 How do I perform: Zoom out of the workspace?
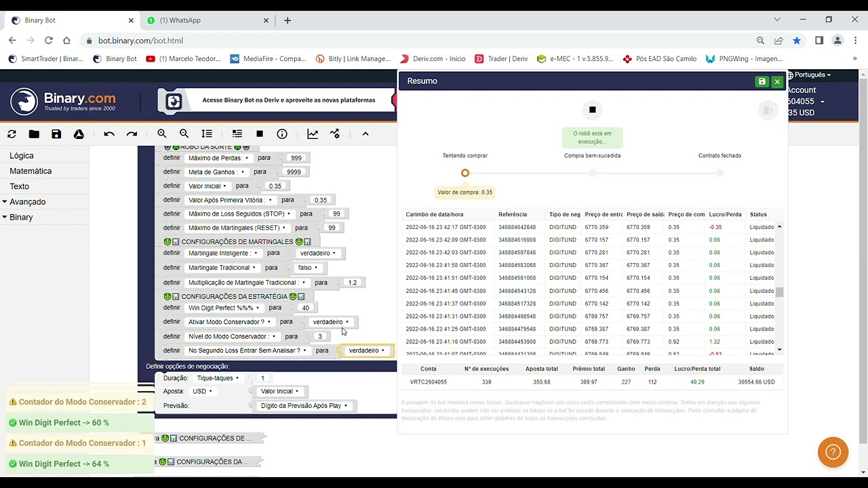point(184,134)
